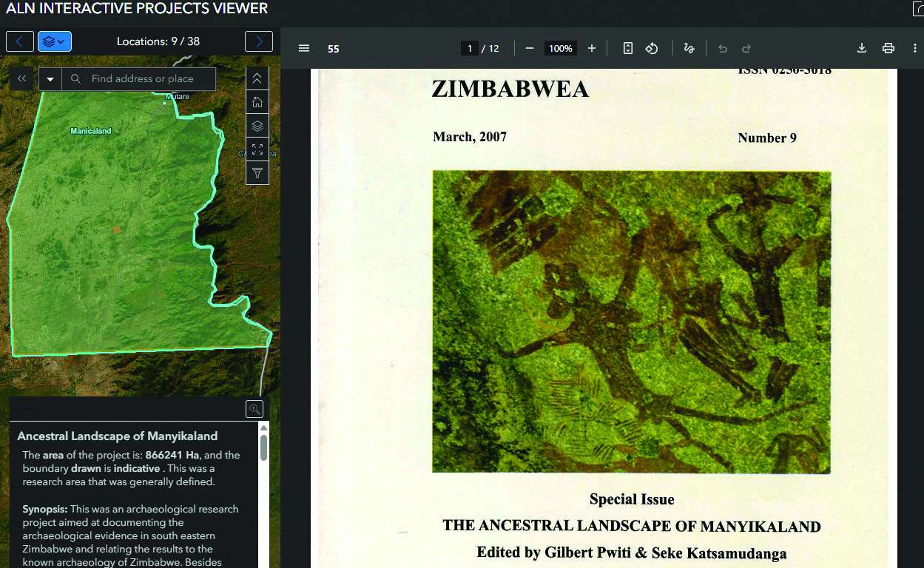This screenshot has width=924, height=568.
Task: Toggle fit to page in PDF
Action: click(627, 48)
